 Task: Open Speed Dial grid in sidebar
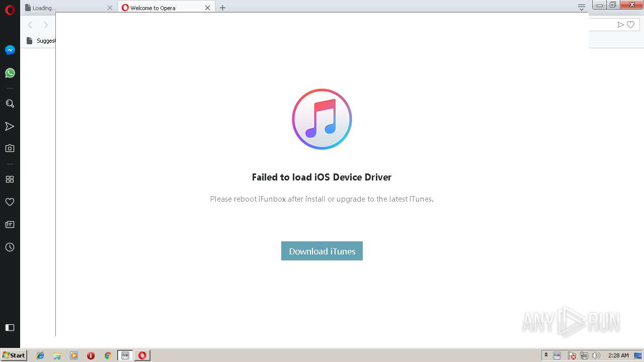10,179
